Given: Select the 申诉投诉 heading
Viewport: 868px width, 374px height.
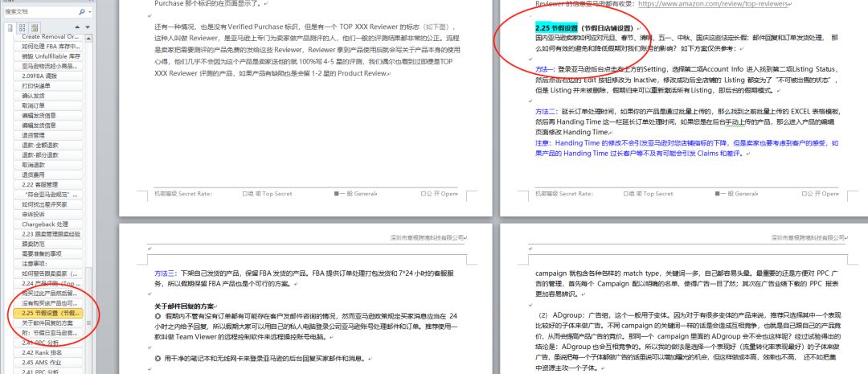Looking at the screenshot, I should pyautogui.click(x=49, y=215).
